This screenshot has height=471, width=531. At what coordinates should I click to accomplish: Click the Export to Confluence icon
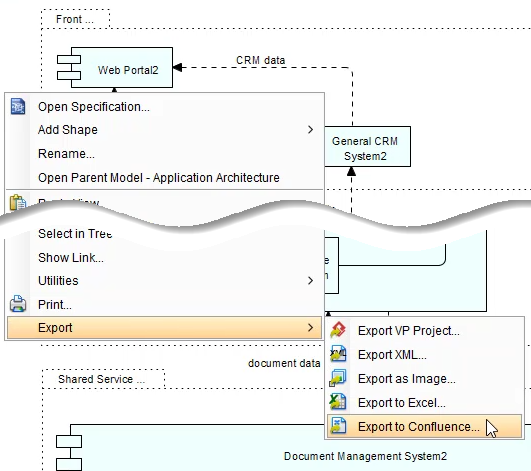pyautogui.click(x=338, y=426)
